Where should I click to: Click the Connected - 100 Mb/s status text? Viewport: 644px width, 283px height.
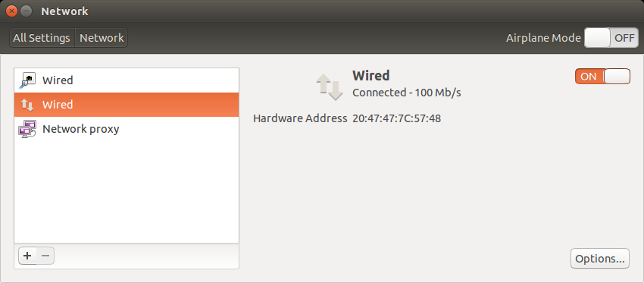tap(407, 93)
